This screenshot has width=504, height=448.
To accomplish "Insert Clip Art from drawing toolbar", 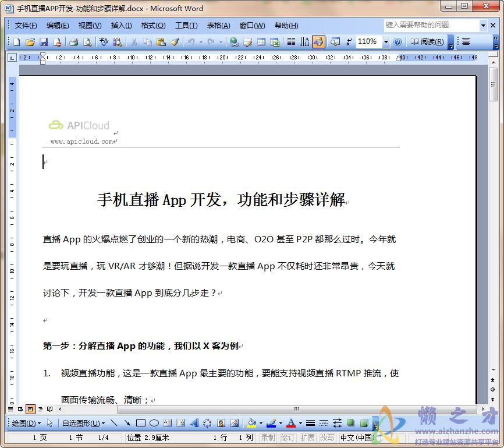I will 221,423.
